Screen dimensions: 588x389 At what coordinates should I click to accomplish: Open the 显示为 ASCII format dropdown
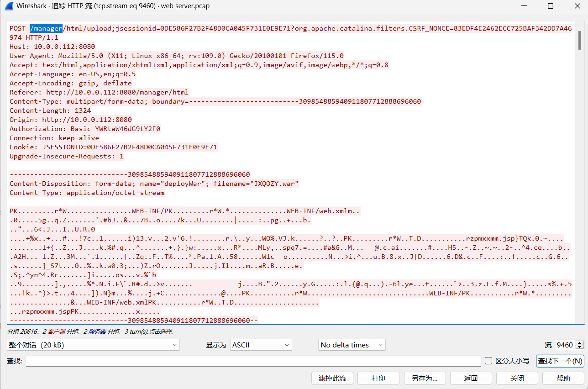[x=261, y=345]
